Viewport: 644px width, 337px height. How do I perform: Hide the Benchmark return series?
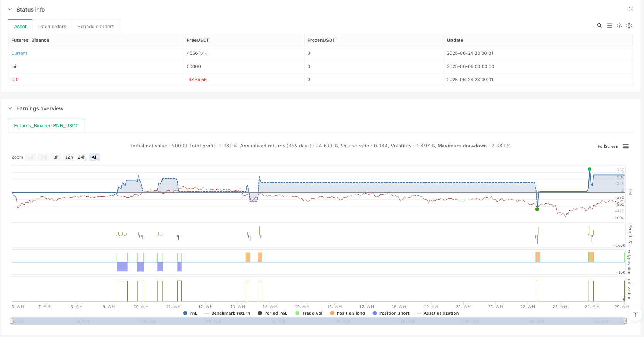tap(227, 313)
